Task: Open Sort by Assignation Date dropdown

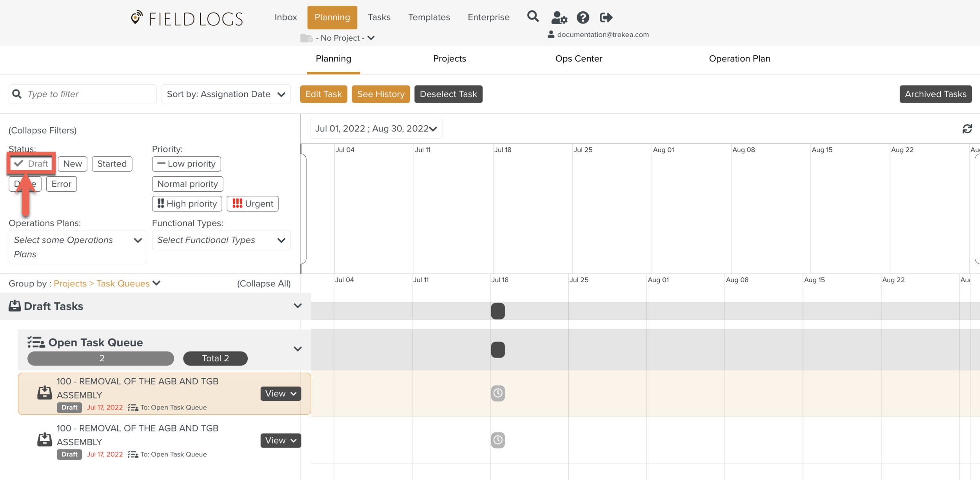Action: pyautogui.click(x=226, y=94)
